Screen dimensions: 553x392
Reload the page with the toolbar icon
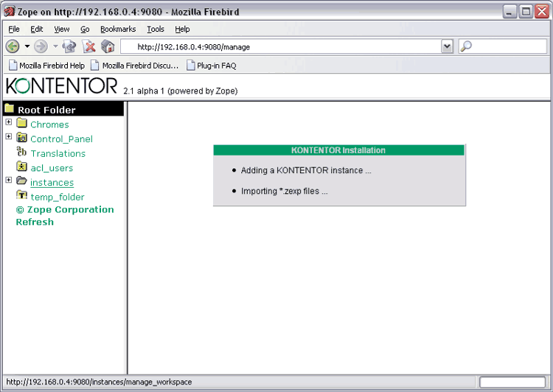point(69,46)
